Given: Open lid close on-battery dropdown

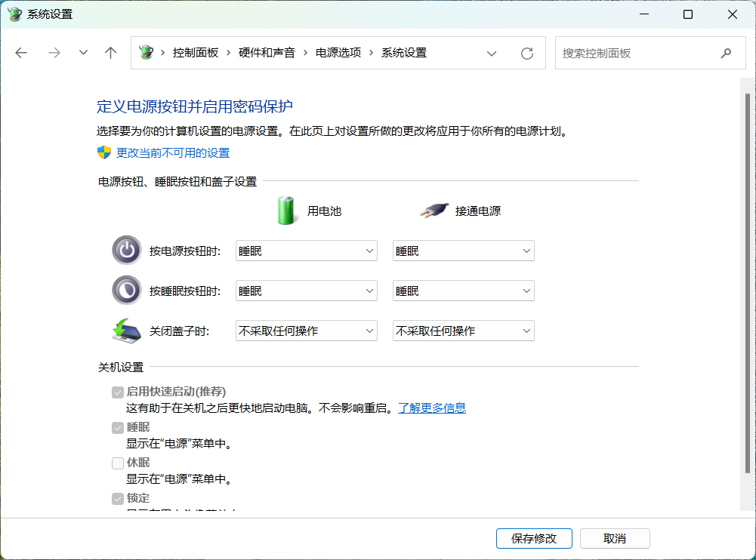Looking at the screenshot, I should pos(306,331).
